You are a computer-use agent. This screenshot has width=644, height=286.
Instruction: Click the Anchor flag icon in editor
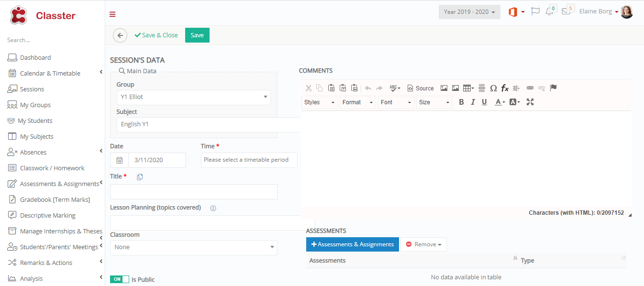coord(553,88)
